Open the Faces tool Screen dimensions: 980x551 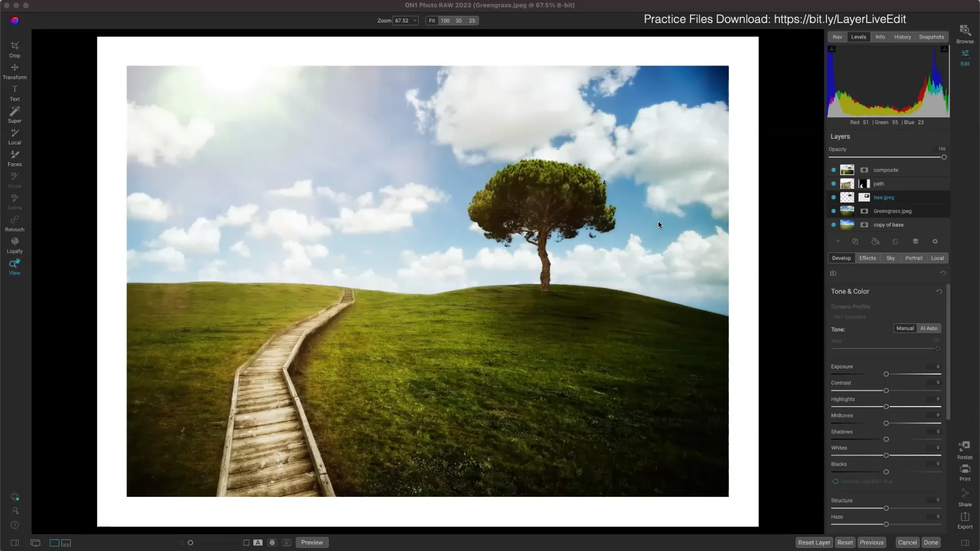14,159
